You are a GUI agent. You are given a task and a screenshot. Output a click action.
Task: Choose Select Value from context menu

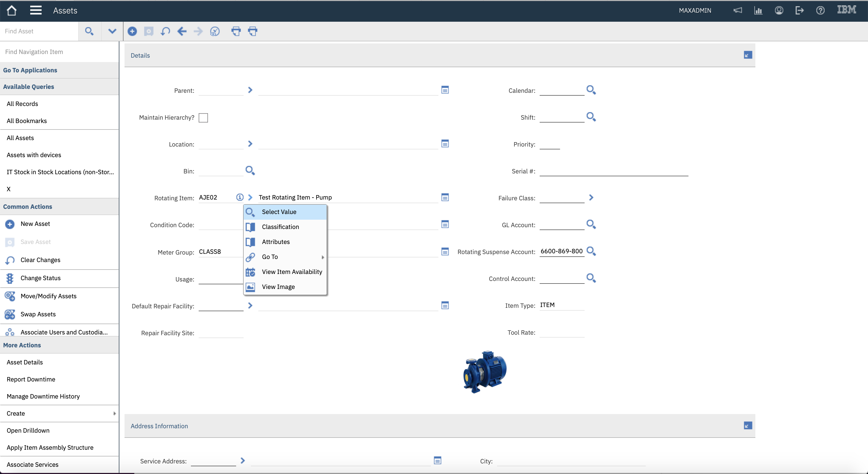coord(279,212)
